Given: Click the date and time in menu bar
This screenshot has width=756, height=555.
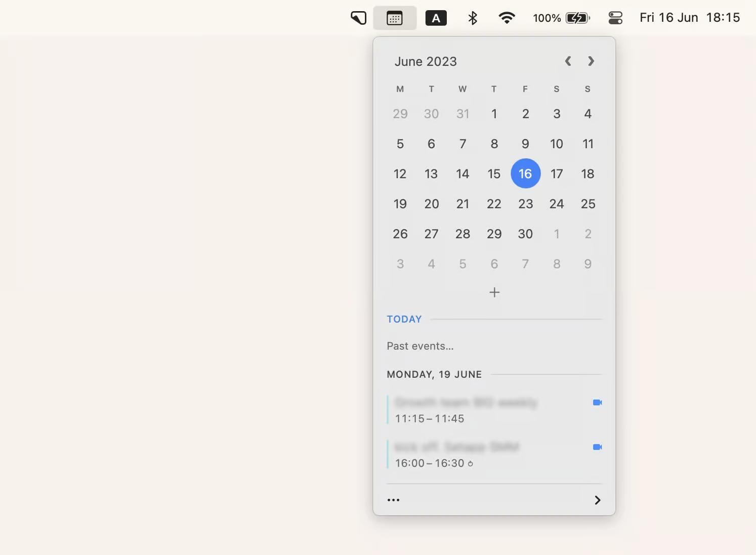Looking at the screenshot, I should 689,18.
